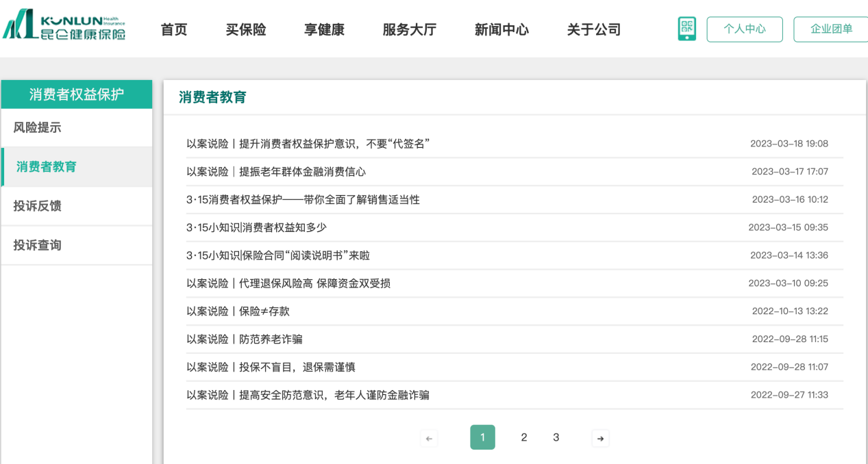Open the QR code mobile icon
Image resolution: width=868 pixels, height=464 pixels.
[x=686, y=29]
